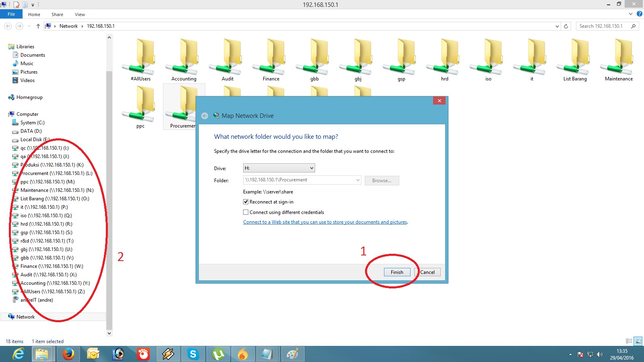This screenshot has width=644, height=362.
Task: Click the Help question mark in Explorer
Action: (x=640, y=14)
